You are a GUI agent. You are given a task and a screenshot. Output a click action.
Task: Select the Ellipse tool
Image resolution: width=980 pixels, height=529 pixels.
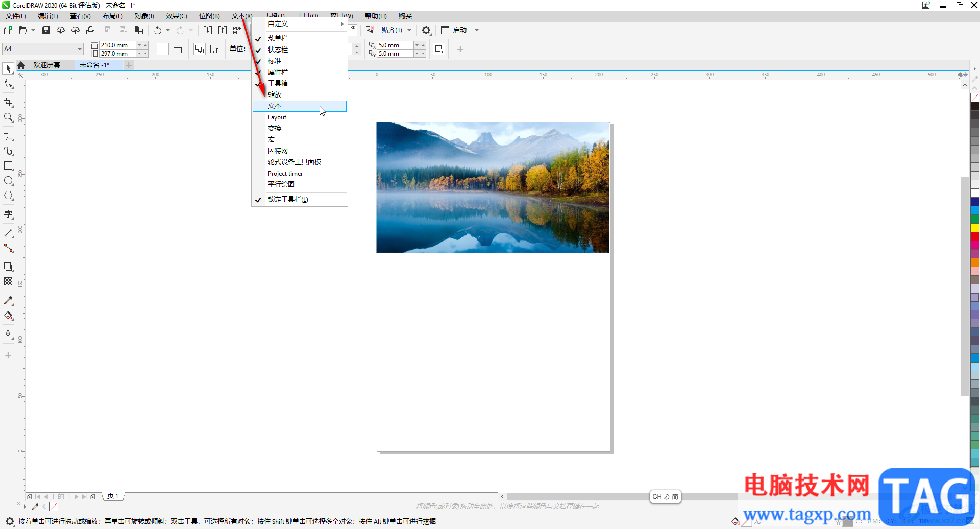point(8,181)
